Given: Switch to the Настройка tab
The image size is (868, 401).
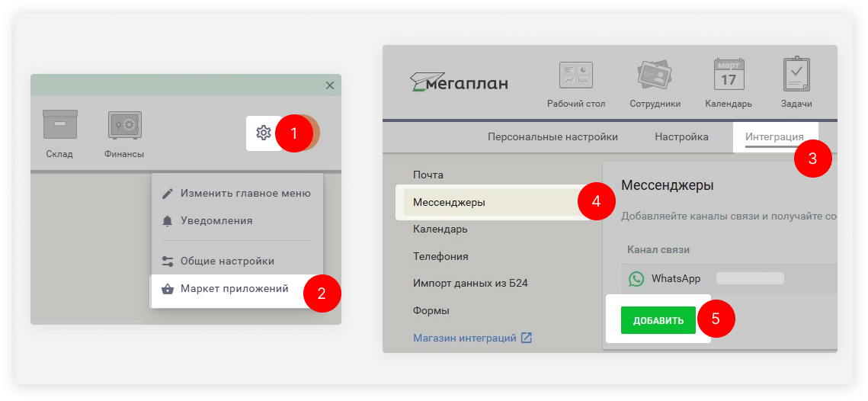Looking at the screenshot, I should 681,137.
